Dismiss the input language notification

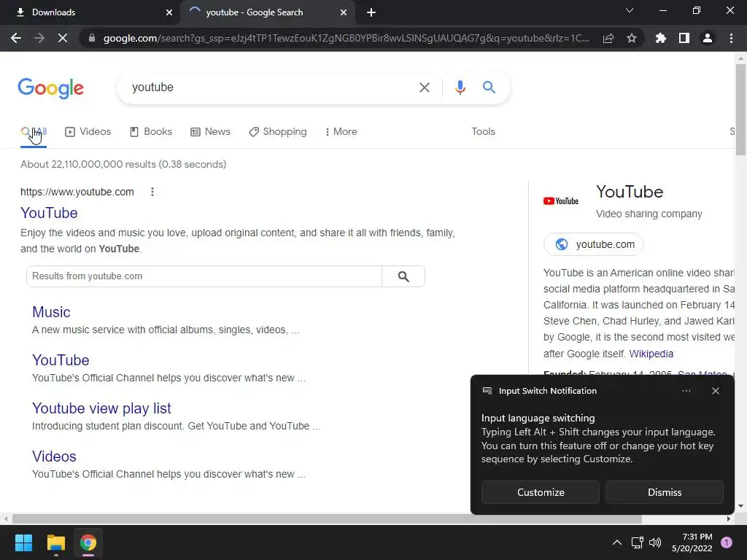pyautogui.click(x=664, y=492)
